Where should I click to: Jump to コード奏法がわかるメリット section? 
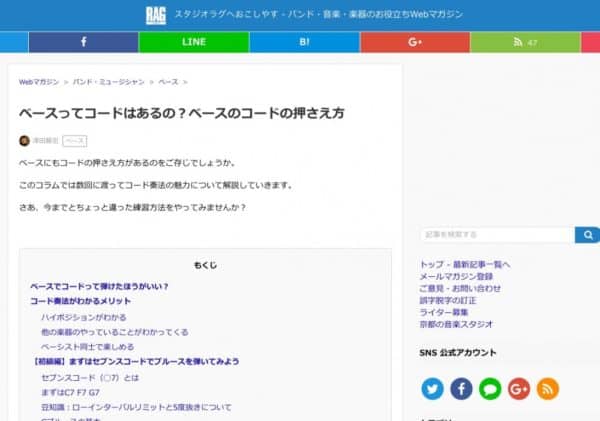pyautogui.click(x=80, y=301)
